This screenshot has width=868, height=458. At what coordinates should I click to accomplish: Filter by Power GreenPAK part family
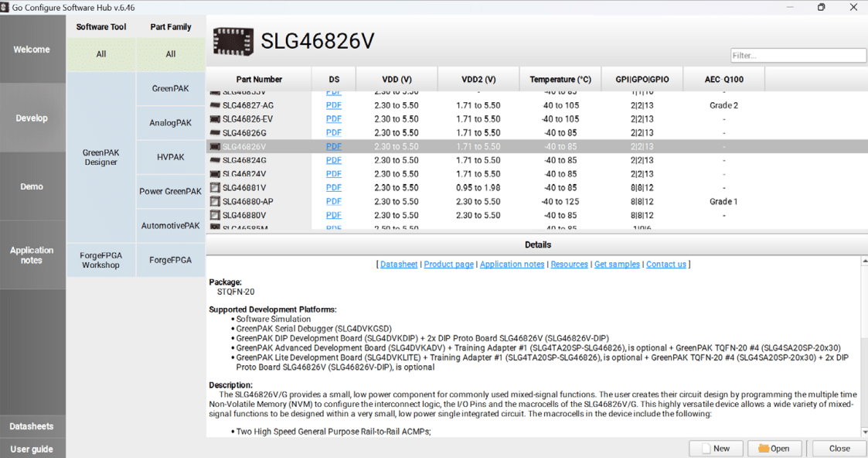point(171,192)
